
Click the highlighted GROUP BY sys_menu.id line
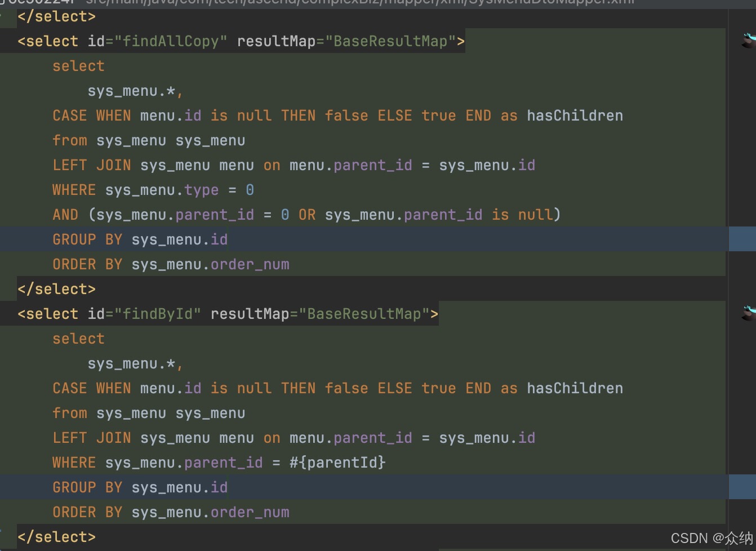(140, 239)
